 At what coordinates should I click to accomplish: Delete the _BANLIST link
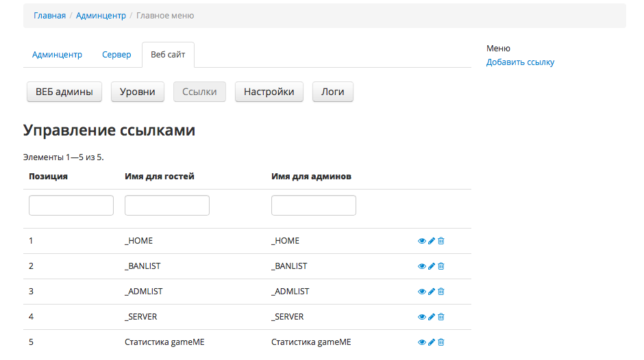[x=441, y=266]
